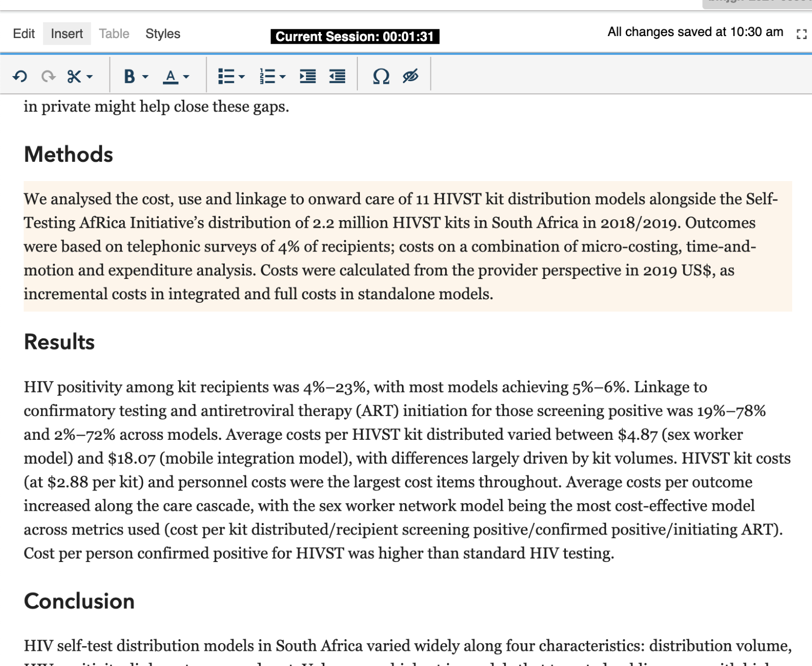Screen dimensions: 812x666
Task: Click the line starting 'HIV self-test distribution models'
Action: 408,646
